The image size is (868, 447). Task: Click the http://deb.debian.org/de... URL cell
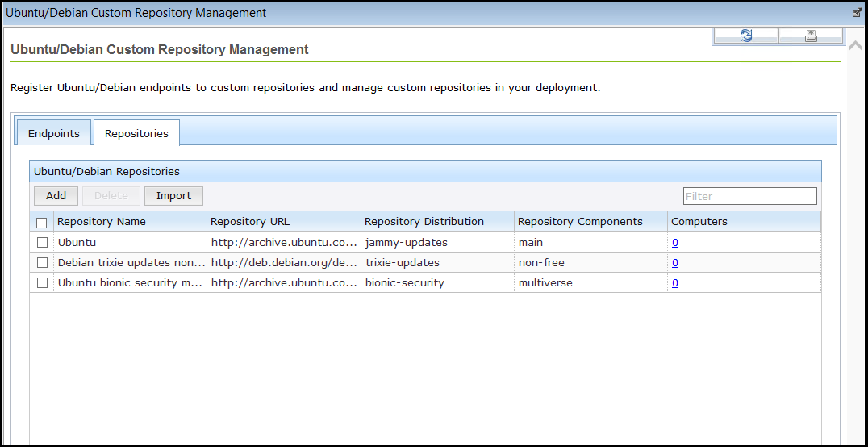pyautogui.click(x=284, y=262)
